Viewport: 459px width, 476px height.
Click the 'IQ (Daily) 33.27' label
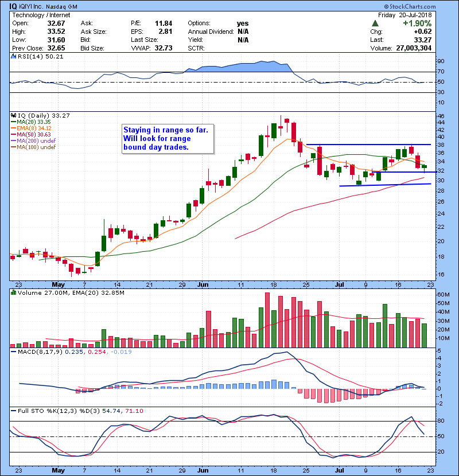click(x=44, y=116)
